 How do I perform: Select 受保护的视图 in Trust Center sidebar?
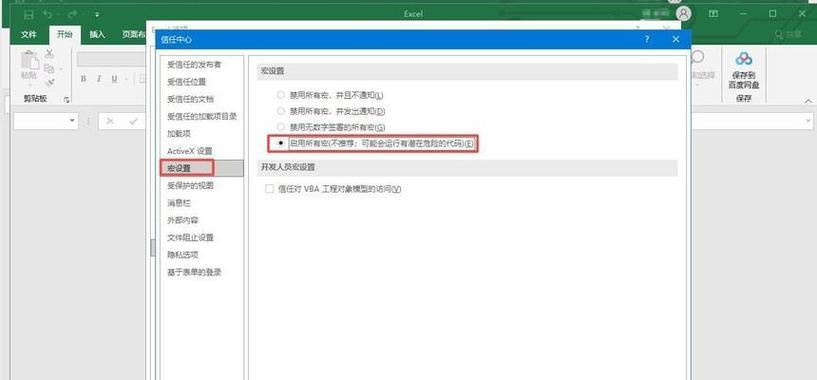click(x=202, y=185)
